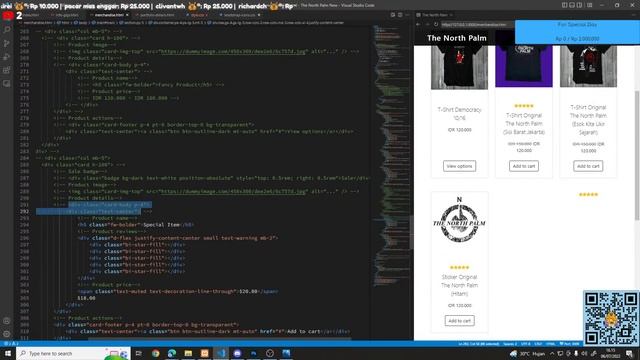Show hidden system tray icons chevron
Viewport: 640px width, 360px height.
(552, 353)
